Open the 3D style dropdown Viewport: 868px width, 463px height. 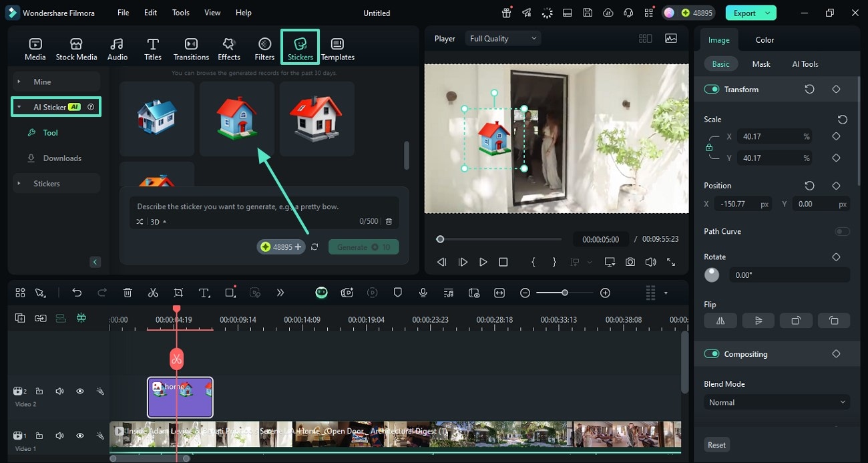158,222
